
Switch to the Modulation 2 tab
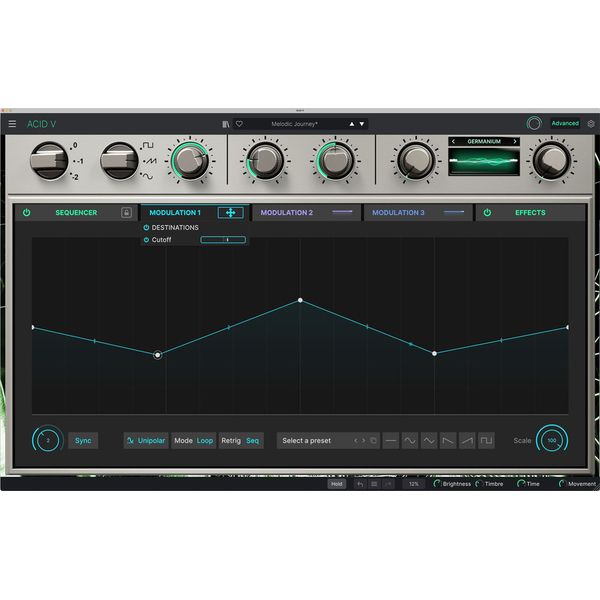click(x=287, y=212)
